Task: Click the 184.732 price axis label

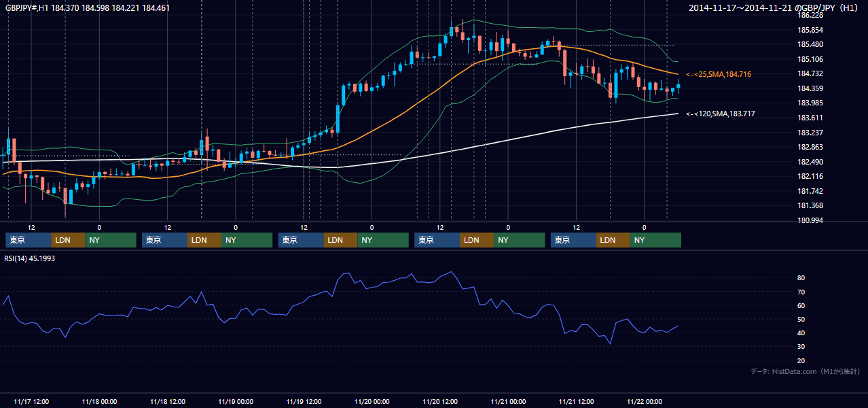Action: point(810,73)
